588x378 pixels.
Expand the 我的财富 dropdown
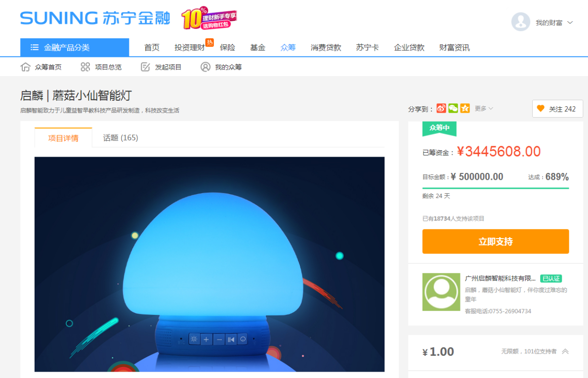(x=554, y=23)
